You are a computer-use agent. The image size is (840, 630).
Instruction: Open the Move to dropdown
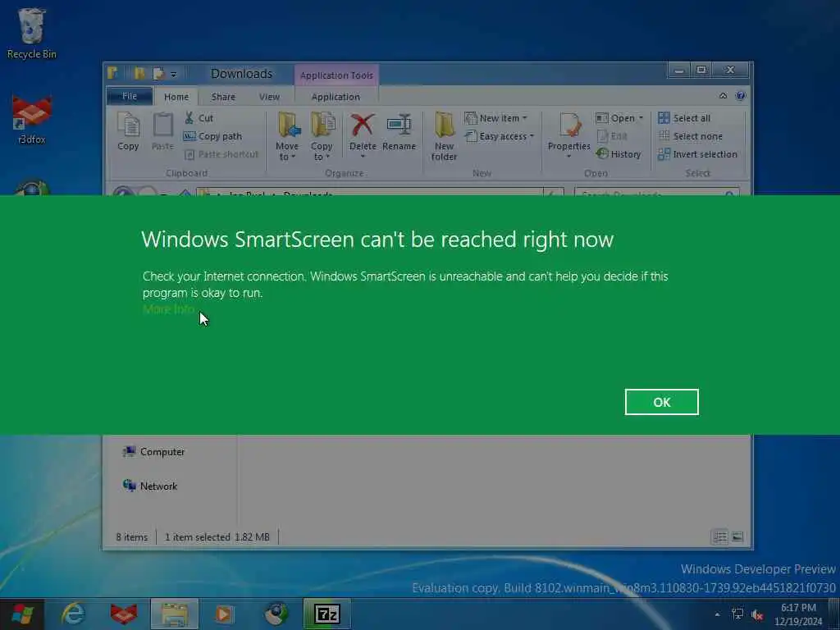[287, 136]
